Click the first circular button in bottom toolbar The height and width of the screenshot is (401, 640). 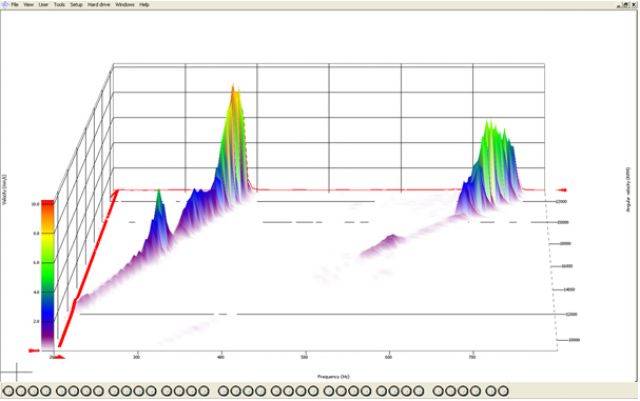pyautogui.click(x=7, y=391)
